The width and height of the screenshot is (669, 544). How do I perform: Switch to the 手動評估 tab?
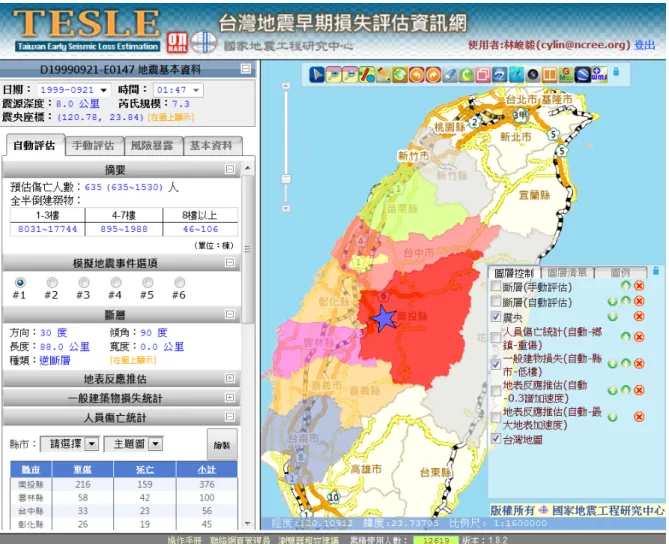pos(94,146)
